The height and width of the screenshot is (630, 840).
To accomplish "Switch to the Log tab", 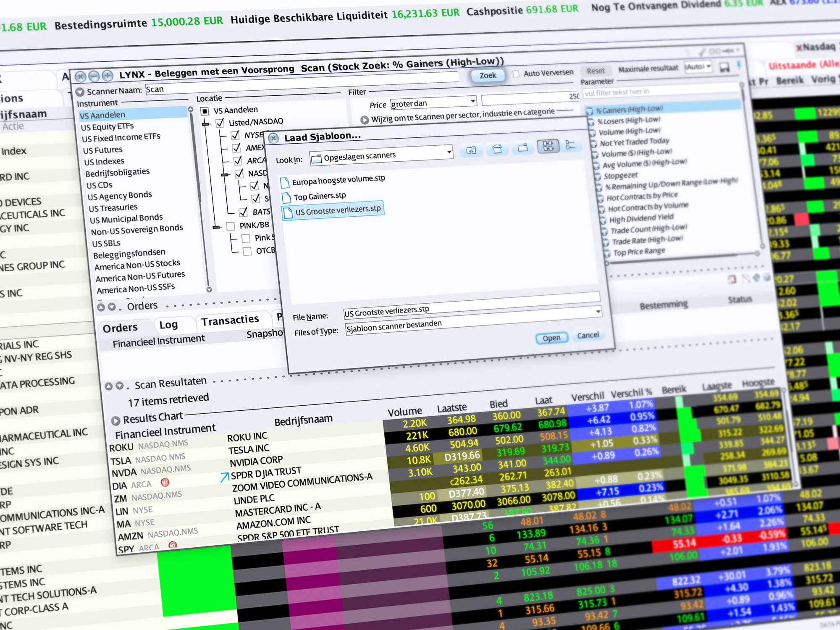I will [168, 325].
